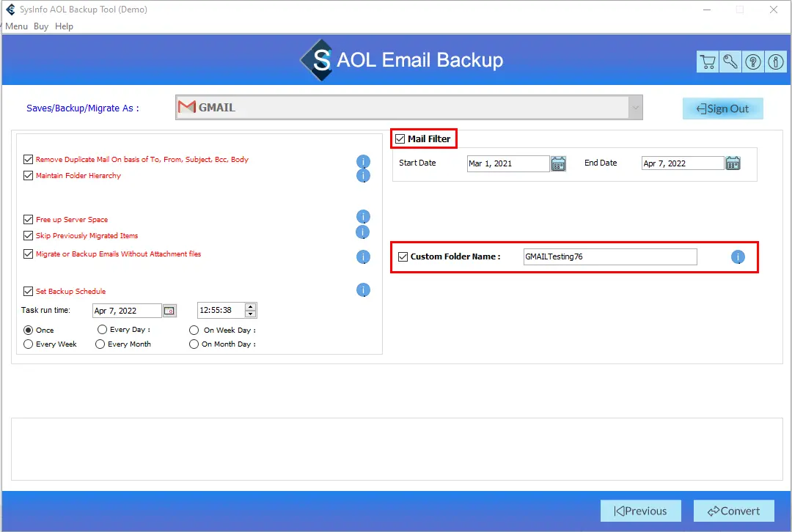This screenshot has width=792, height=532.
Task: Open the Help menu
Action: [65, 26]
